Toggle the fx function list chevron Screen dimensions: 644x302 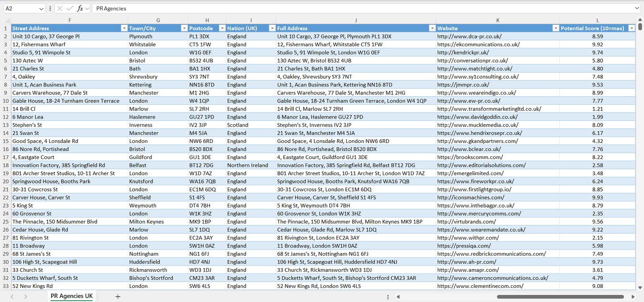click(87, 8)
